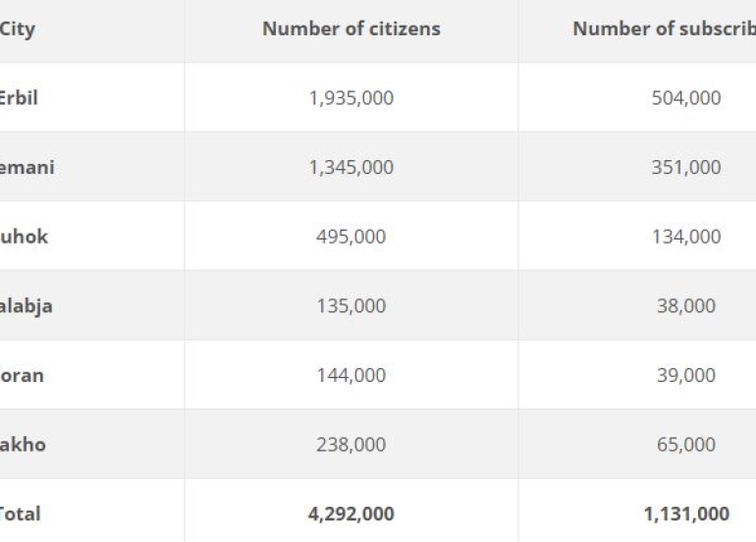The height and width of the screenshot is (542, 756).
Task: Select the Halabja row city name
Action: tap(27, 306)
